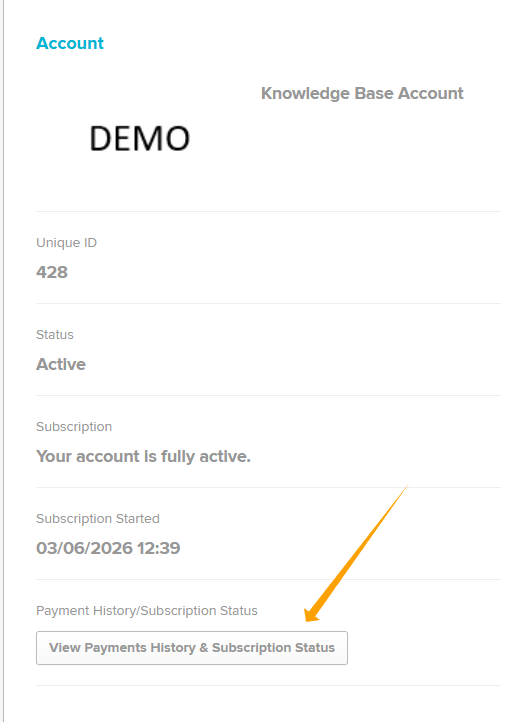Click 'Subscription Status' text inside the button
Image resolution: width=532 pixels, height=722 pixels.
273,647
